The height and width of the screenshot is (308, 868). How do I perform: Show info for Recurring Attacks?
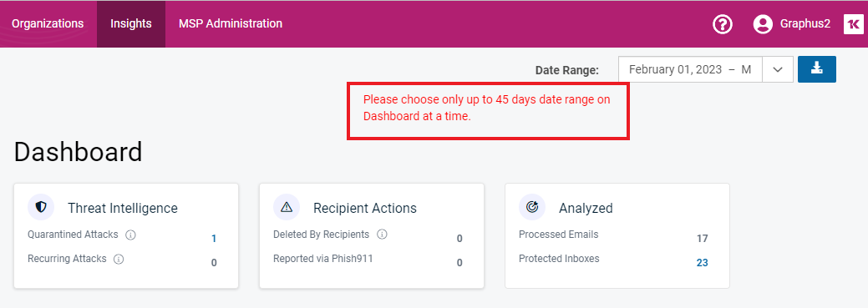pos(119,259)
